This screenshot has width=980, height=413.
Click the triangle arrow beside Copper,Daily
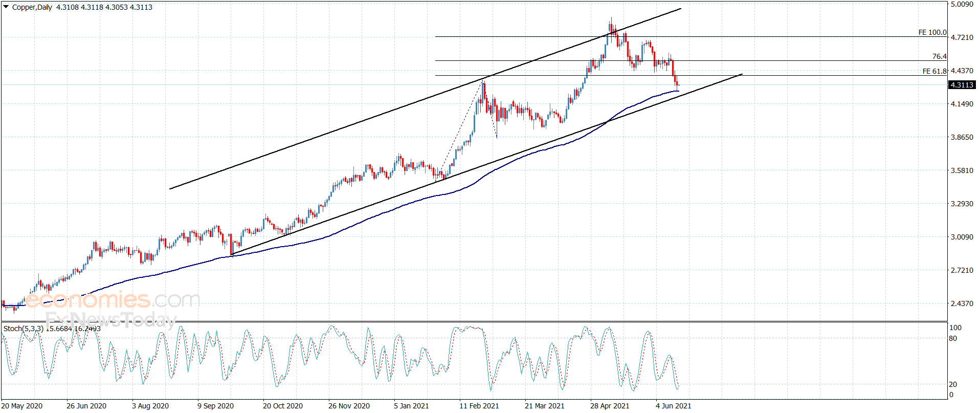pyautogui.click(x=6, y=7)
